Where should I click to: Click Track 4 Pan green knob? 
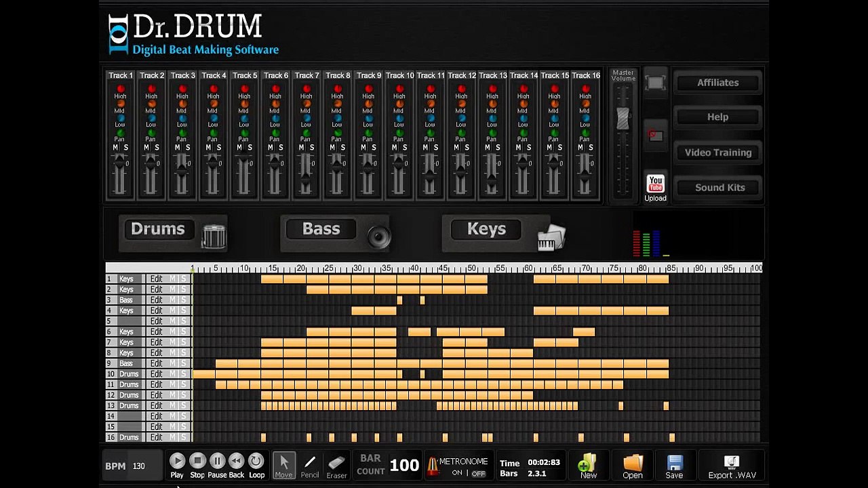(x=214, y=133)
